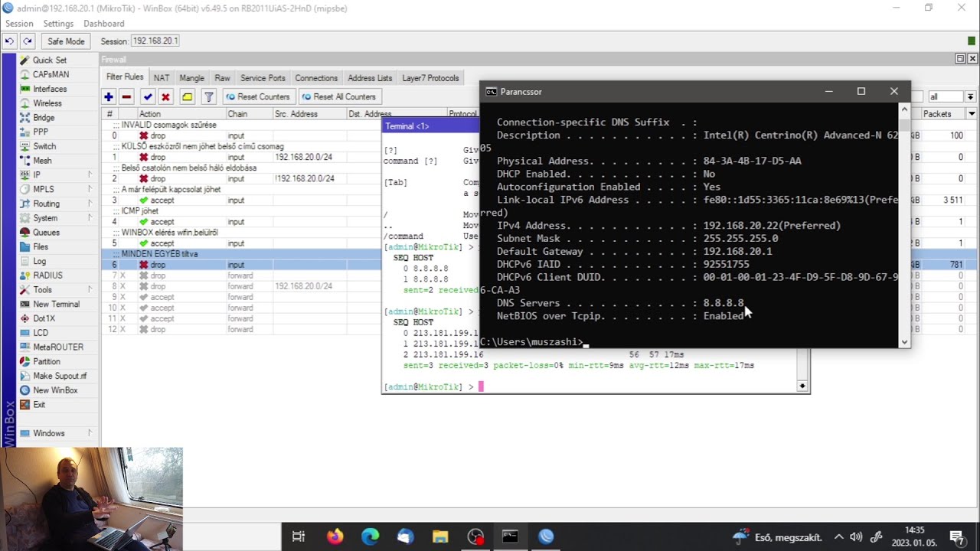The image size is (980, 551).
Task: Expand the IP submenu
Action: point(57,175)
